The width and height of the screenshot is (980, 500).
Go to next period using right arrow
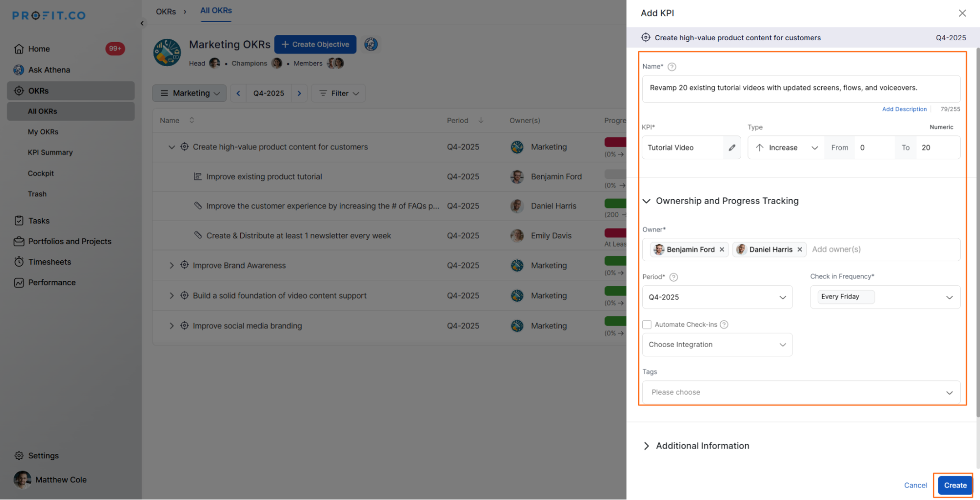tap(299, 93)
